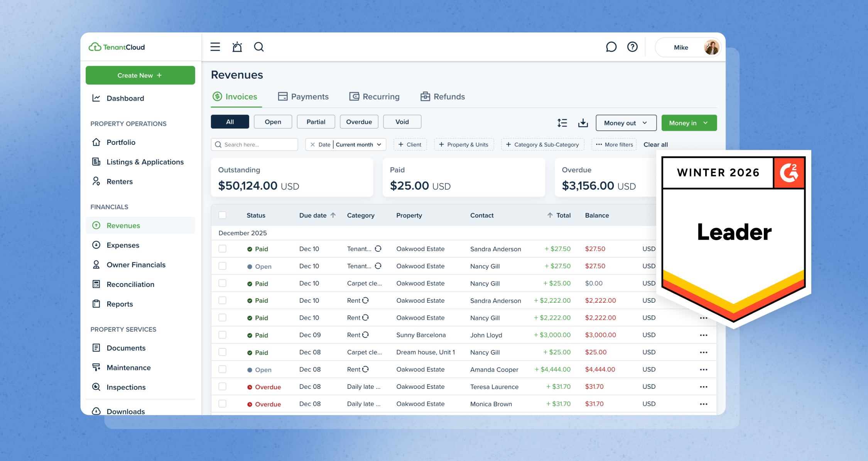This screenshot has height=461, width=868.
Task: Open the top bar search icon
Action: 259,47
